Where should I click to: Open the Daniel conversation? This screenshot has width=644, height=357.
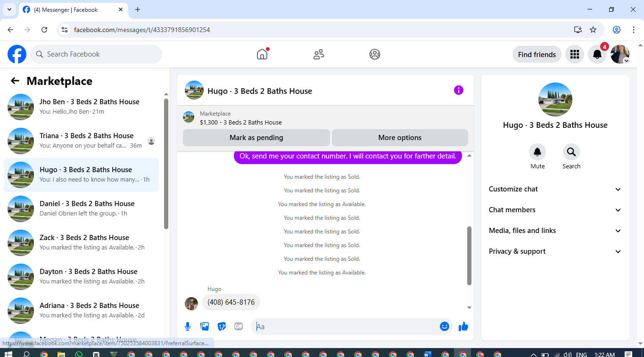81,209
